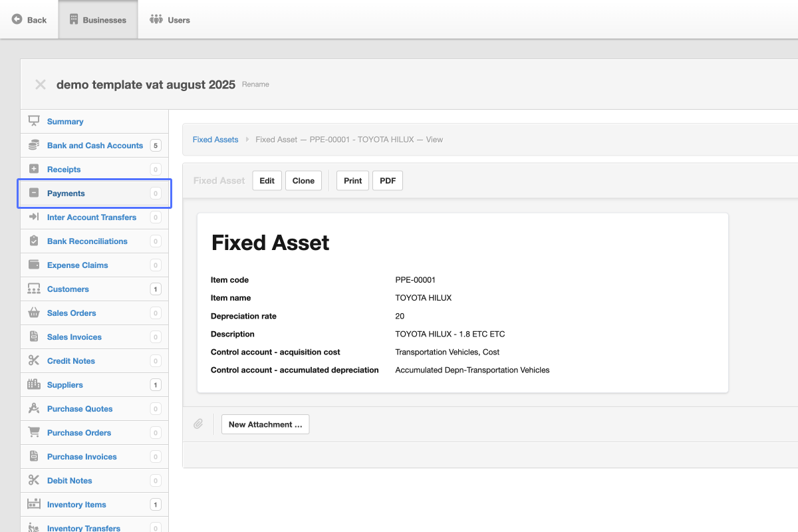The width and height of the screenshot is (798, 532).
Task: Click the Purchase Orders cart icon
Action: point(34,433)
